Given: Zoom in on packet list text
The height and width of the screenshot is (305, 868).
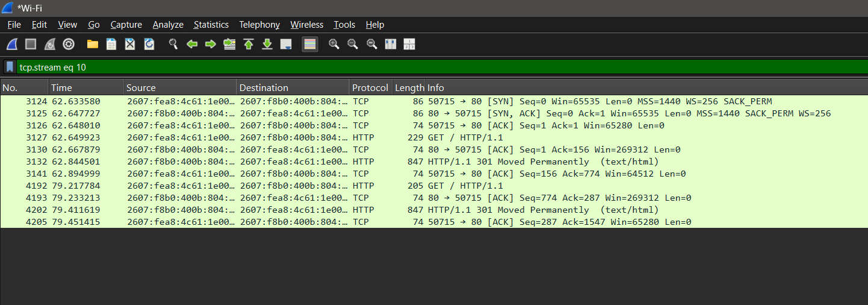Looking at the screenshot, I should (334, 44).
